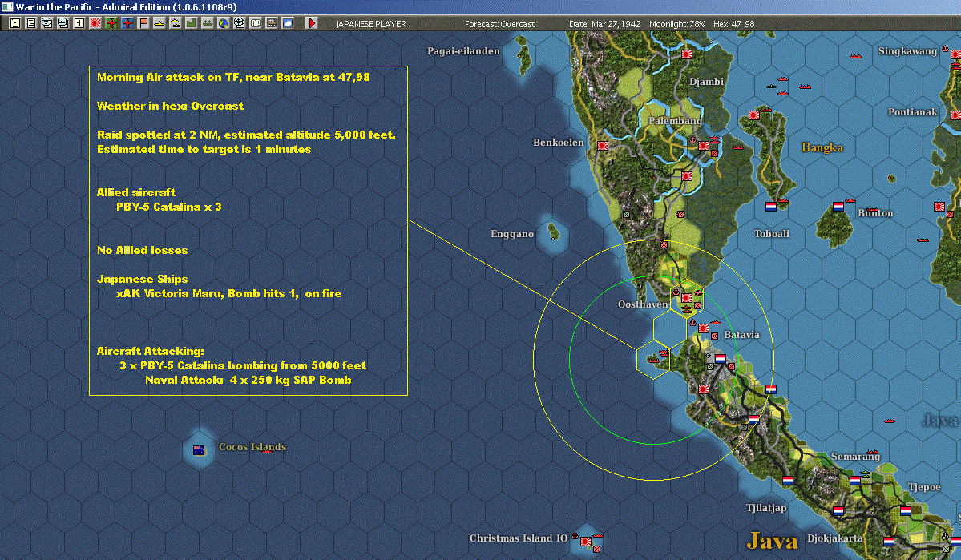Click the information 'i' toolbar icon
The width and height of the screenshot is (961, 560).
(x=79, y=23)
